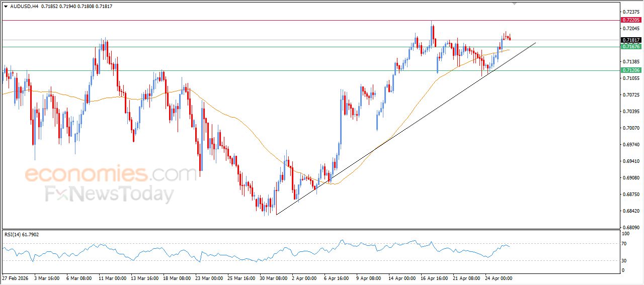The image size is (644, 285).
Task: Click the FxNewsToday watermark logo
Action: [110, 194]
